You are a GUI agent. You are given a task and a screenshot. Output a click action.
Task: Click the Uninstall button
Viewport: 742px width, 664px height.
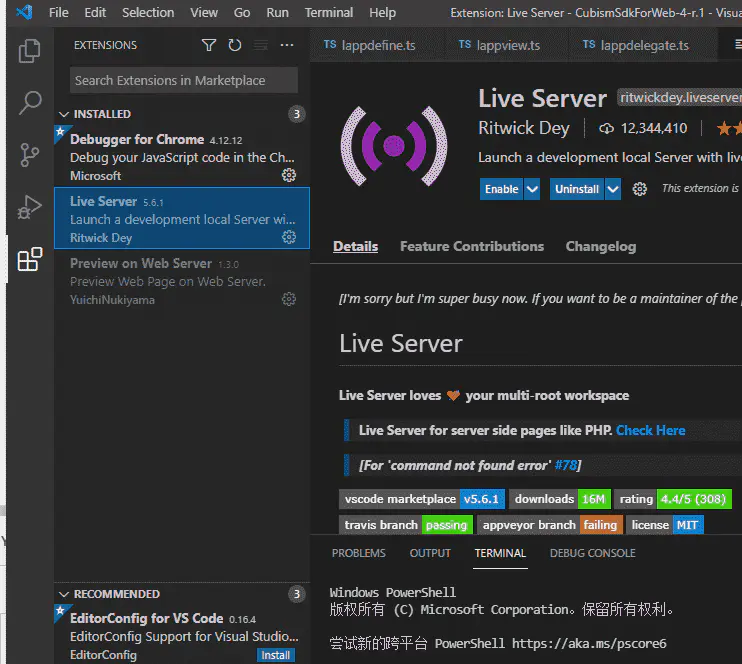pos(577,189)
